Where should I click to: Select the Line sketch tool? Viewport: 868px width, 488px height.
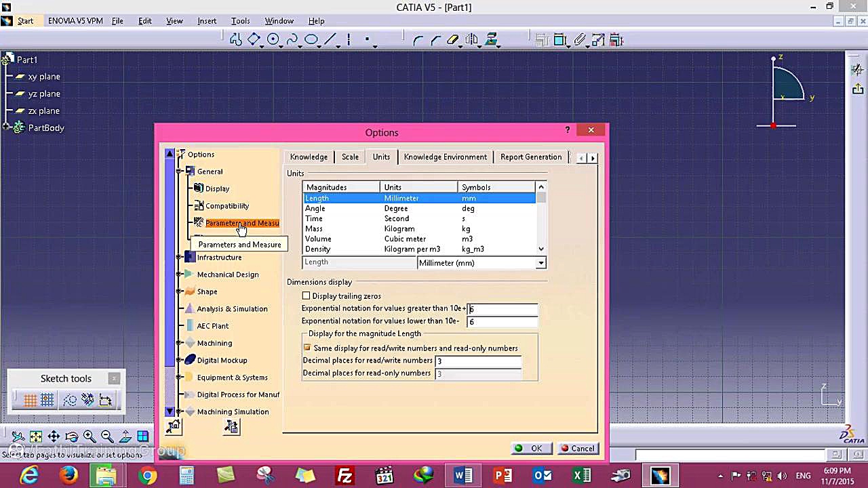pyautogui.click(x=330, y=40)
